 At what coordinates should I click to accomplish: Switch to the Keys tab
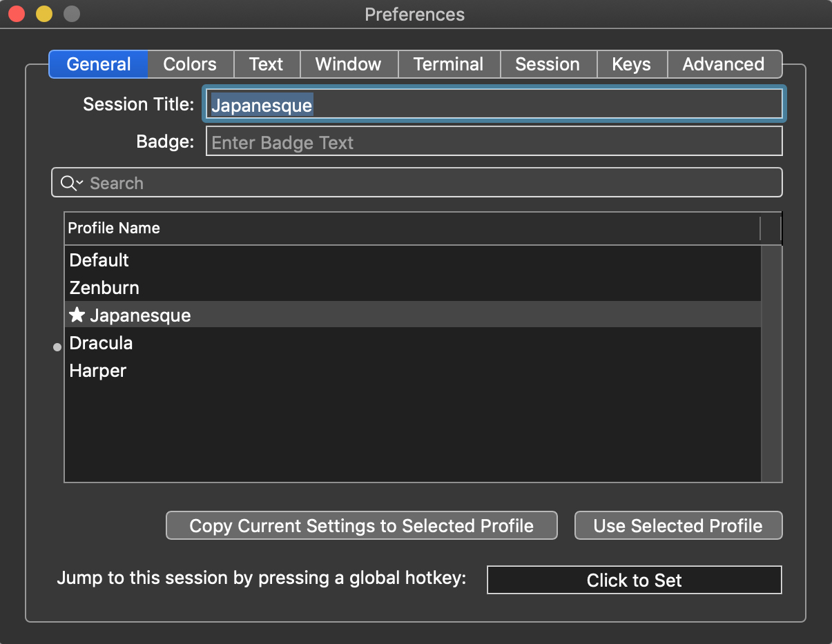click(x=632, y=64)
